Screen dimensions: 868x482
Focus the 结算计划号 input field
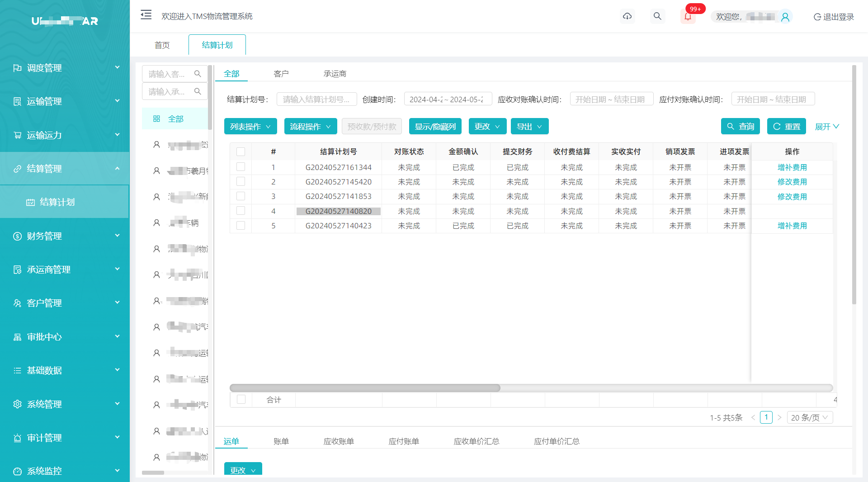click(316, 99)
